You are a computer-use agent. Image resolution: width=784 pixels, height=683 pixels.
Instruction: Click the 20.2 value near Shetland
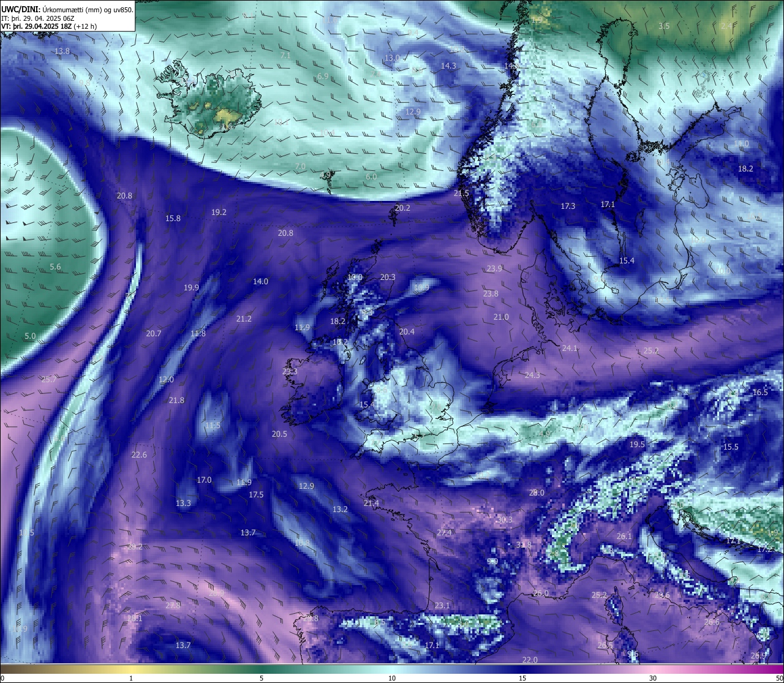tap(402, 208)
